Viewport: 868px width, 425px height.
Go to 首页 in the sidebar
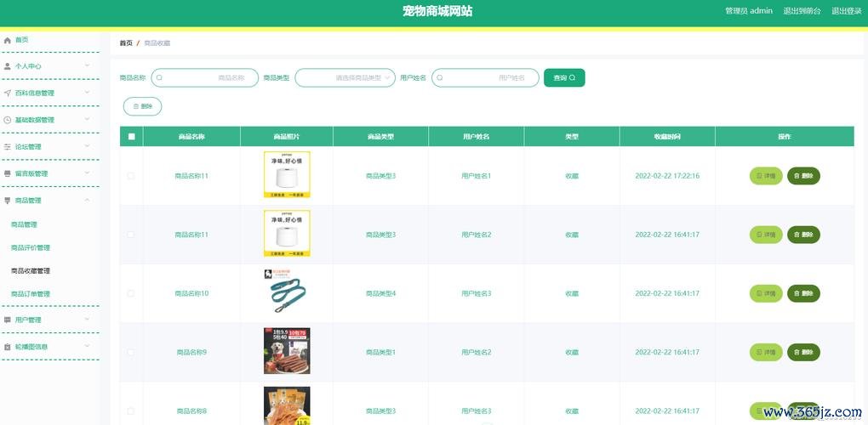tap(21, 40)
